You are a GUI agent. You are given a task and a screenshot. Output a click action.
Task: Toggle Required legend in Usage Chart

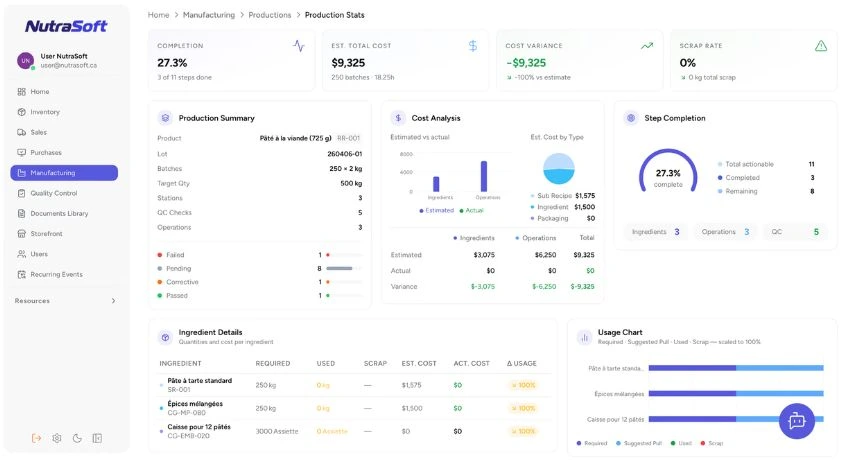click(592, 443)
